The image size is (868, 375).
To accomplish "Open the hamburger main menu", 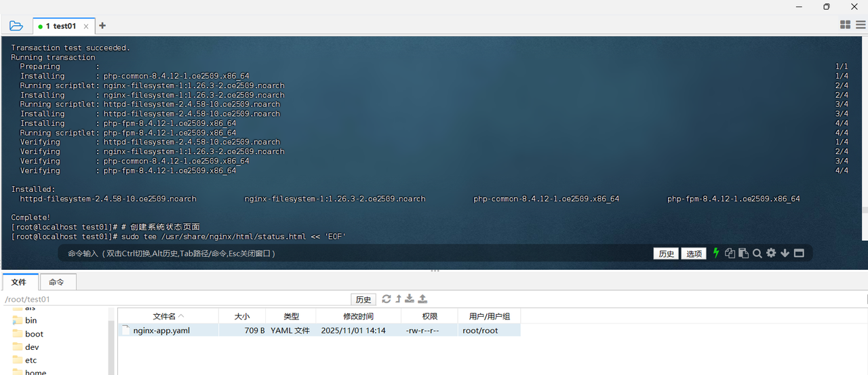I will (x=860, y=25).
